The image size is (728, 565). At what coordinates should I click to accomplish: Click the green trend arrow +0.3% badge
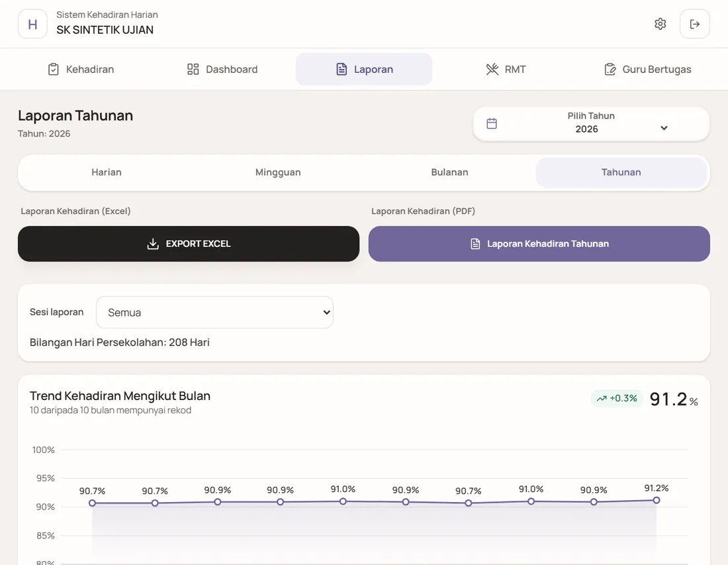coord(617,398)
